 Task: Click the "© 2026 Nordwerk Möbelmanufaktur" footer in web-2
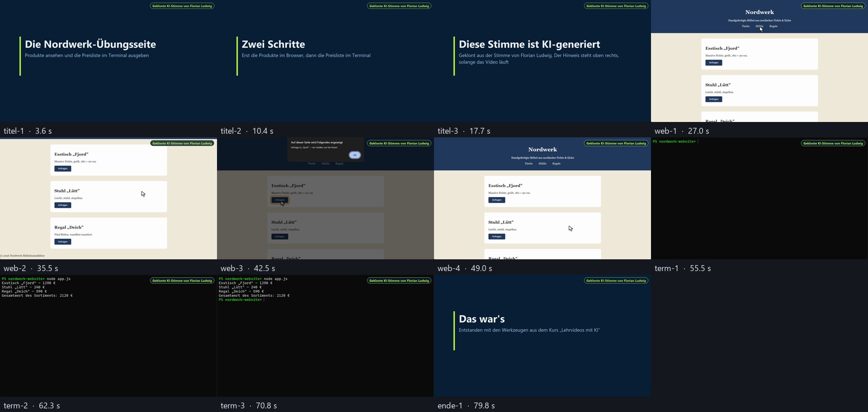[23, 256]
